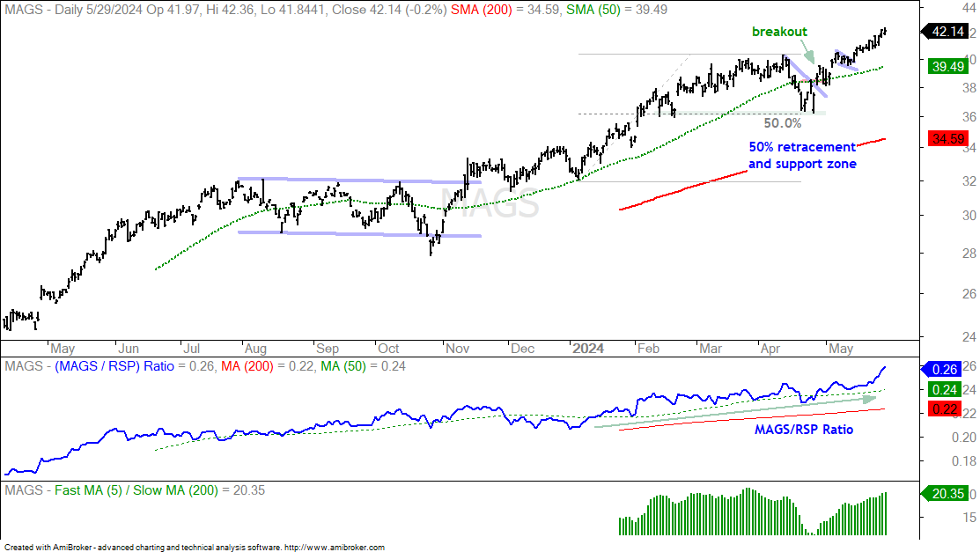The image size is (980, 552).
Task: Click the 'MAGS/RSP Ratio' annotation text
Action: (x=804, y=430)
